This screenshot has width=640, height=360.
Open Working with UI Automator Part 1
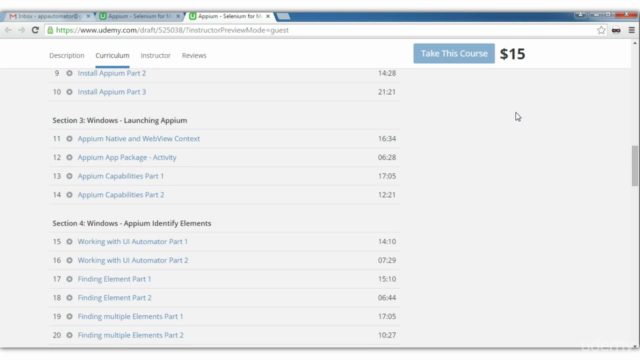133,242
